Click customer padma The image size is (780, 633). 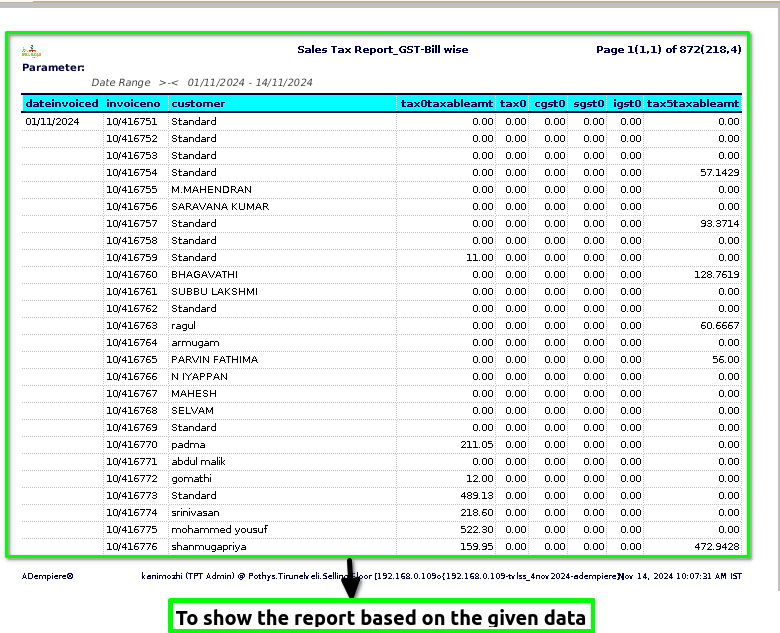click(188, 444)
